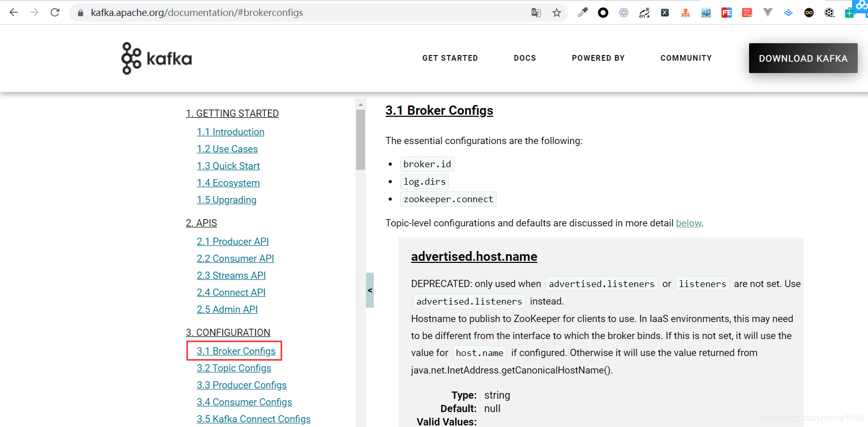Open the film reel video extension

[x=829, y=13]
